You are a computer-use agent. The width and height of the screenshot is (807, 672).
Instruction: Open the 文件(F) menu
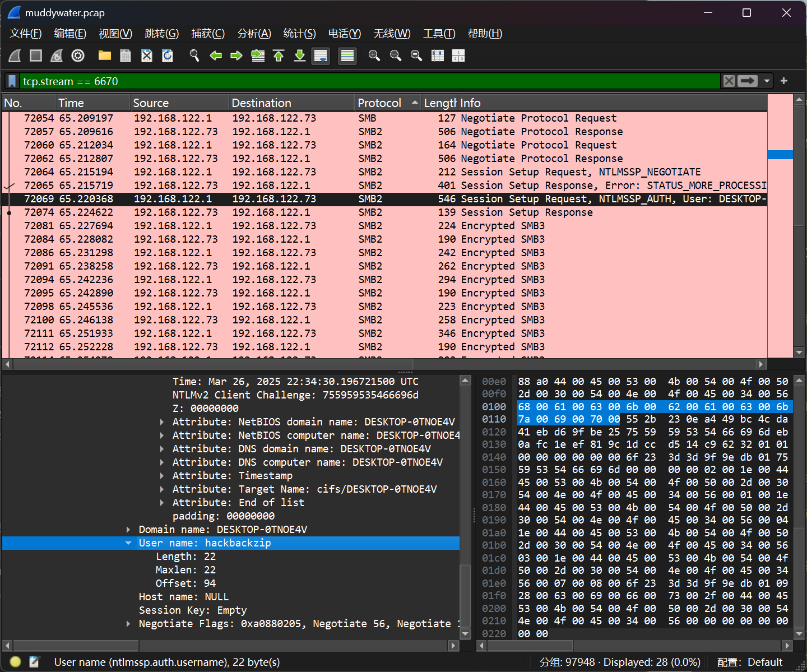[x=26, y=34]
